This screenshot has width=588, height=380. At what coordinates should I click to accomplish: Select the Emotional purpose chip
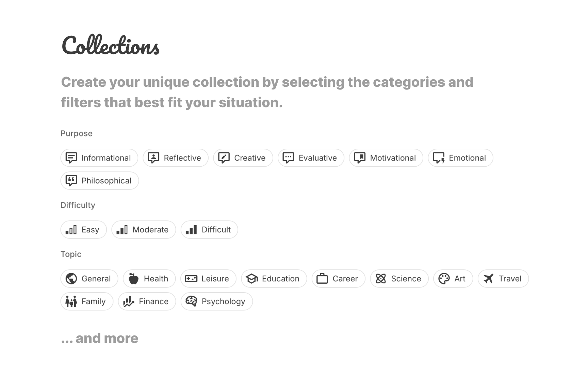click(x=460, y=158)
